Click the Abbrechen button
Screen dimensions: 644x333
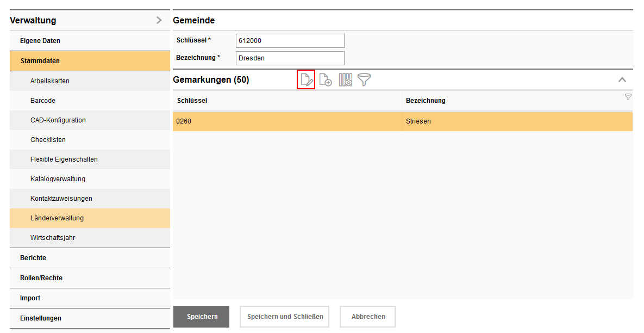[367, 316]
